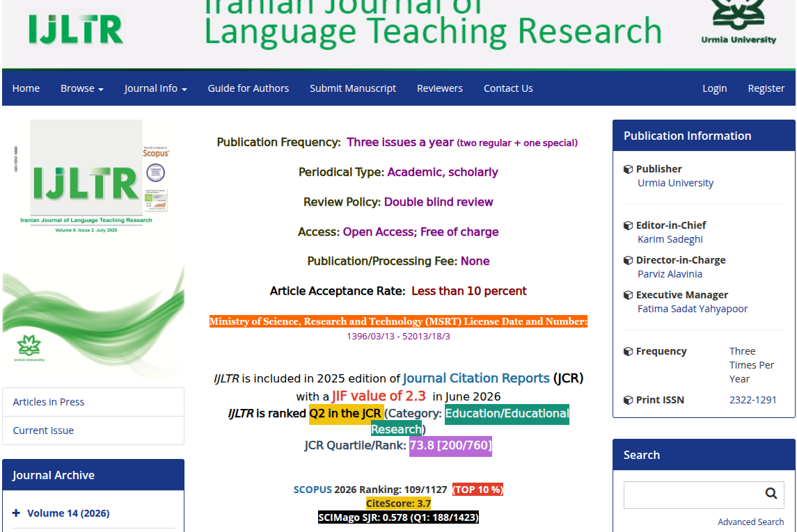Viewport: 797px width, 532px height.
Task: Click the Q2 in the JCR highlight
Action: (345, 414)
